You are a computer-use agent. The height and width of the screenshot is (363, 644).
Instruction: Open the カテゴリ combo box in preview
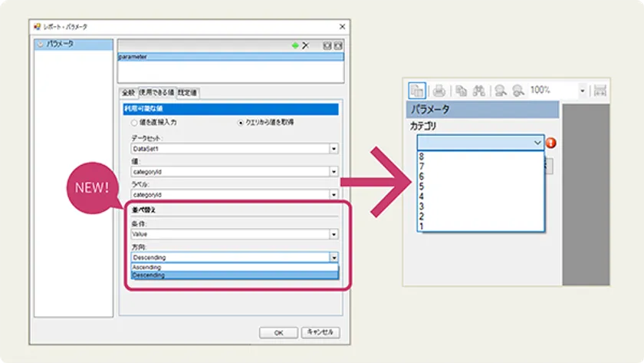(537, 143)
